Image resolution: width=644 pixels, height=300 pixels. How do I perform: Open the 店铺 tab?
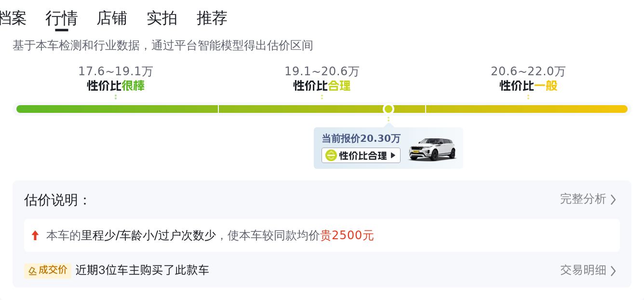pos(112,18)
